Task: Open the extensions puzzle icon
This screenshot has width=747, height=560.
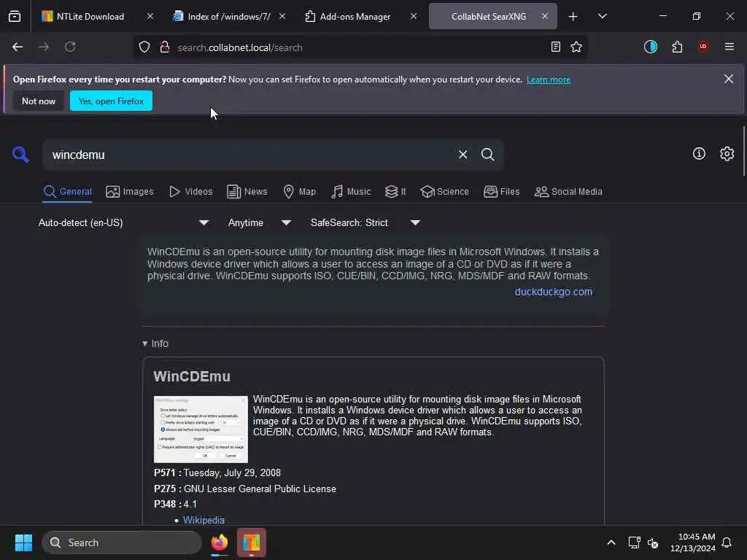Action: coord(677,47)
